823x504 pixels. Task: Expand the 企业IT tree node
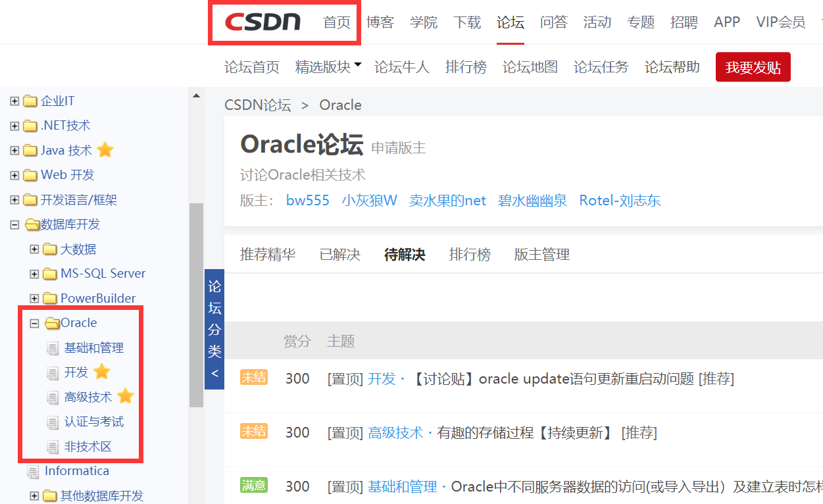[14, 101]
